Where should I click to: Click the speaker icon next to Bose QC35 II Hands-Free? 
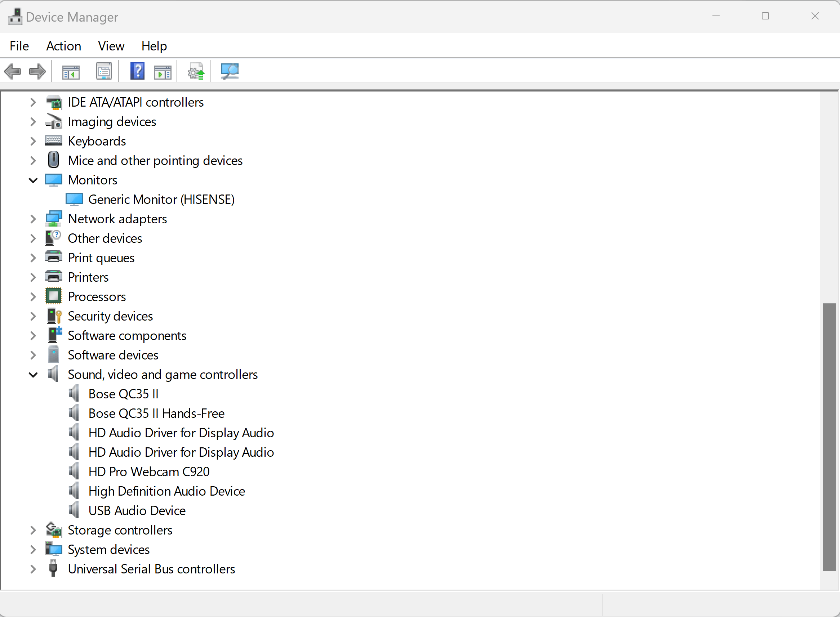click(x=74, y=413)
